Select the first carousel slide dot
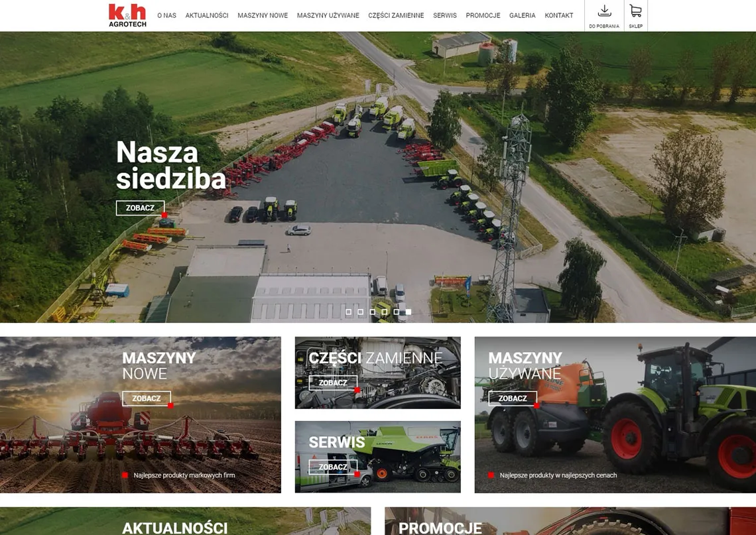The height and width of the screenshot is (535, 756). pyautogui.click(x=349, y=312)
